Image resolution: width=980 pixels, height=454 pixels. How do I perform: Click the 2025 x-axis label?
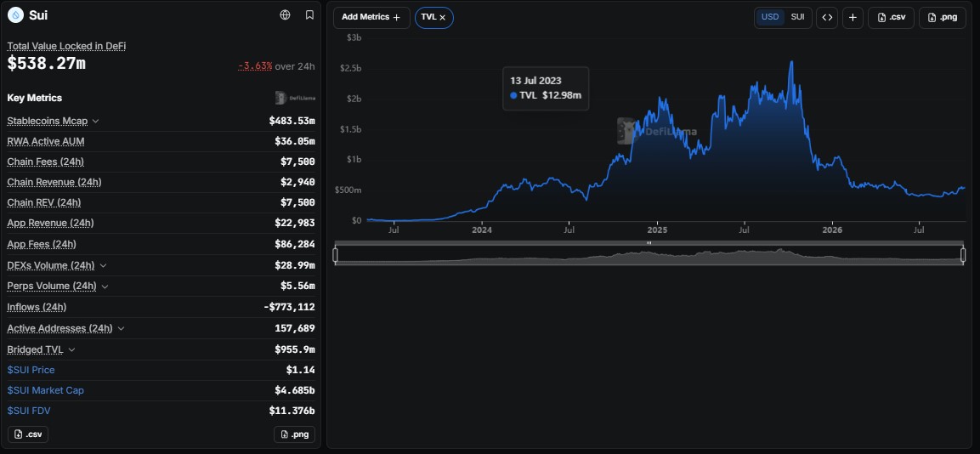coord(657,230)
